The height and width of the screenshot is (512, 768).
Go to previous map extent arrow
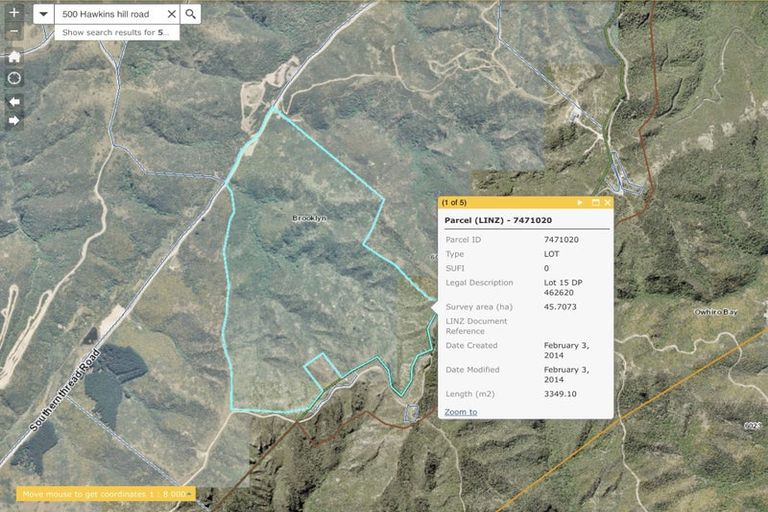[14, 101]
